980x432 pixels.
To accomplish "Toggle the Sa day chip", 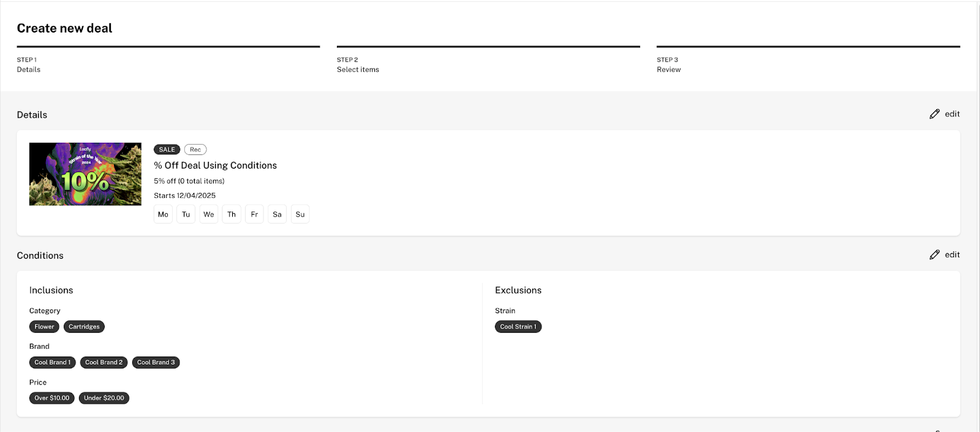I will [277, 214].
